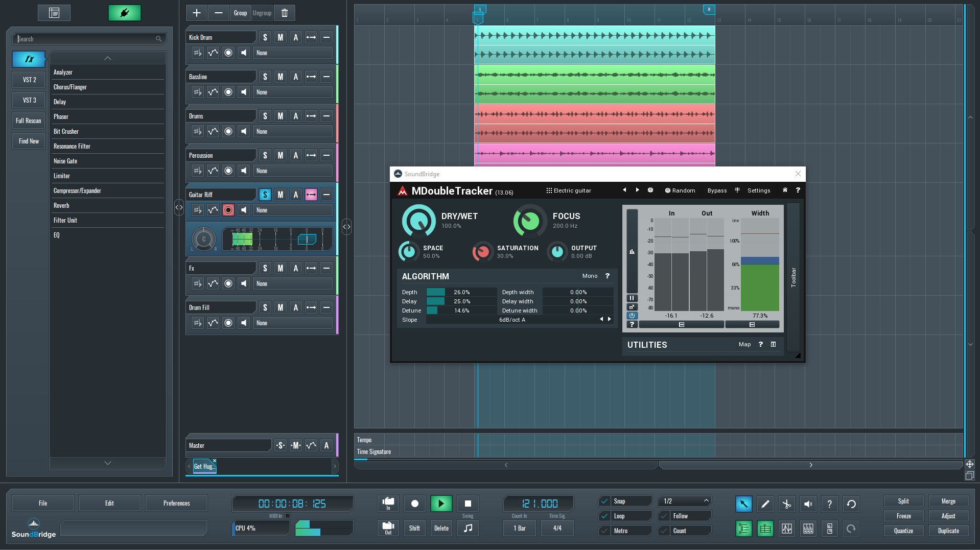
Task: Click the Quantize button
Action: tap(903, 531)
